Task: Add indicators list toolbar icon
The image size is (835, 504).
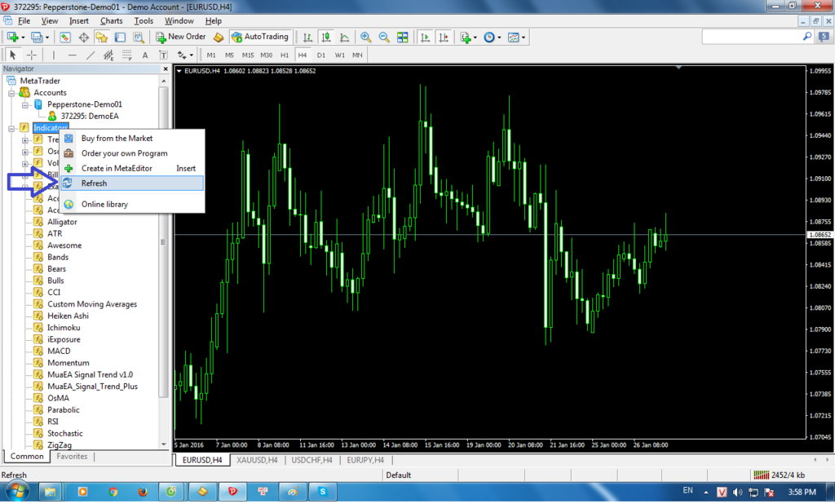Action: point(466,38)
